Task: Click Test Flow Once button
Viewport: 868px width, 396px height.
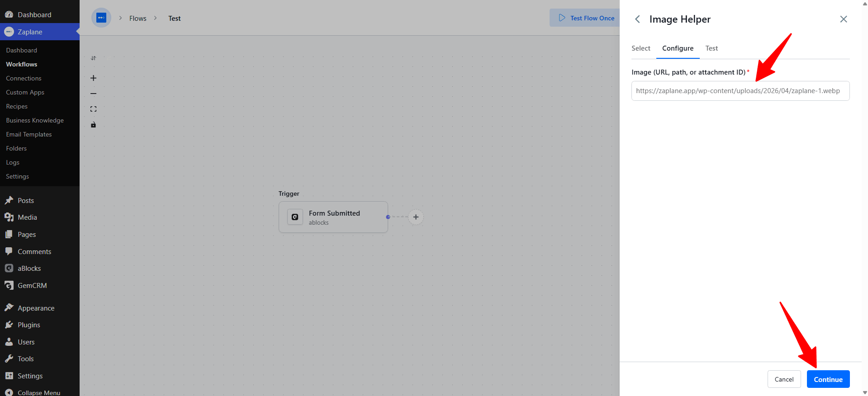Action: pyautogui.click(x=585, y=18)
